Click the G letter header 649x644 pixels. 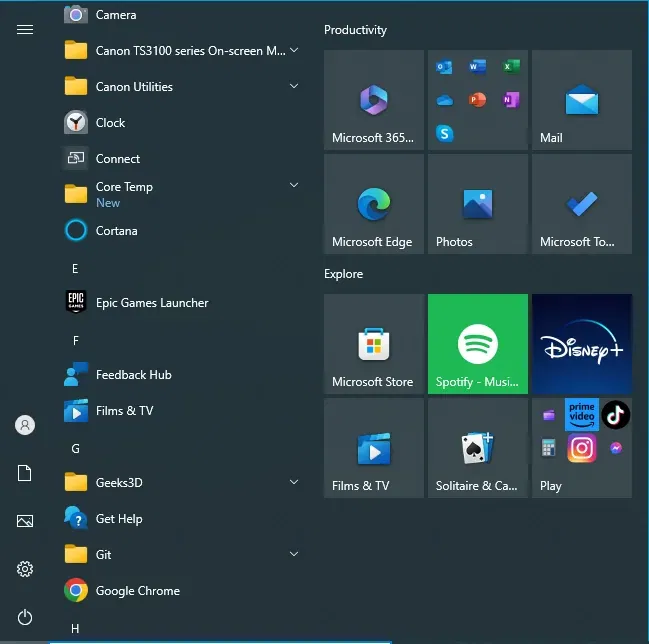75,449
